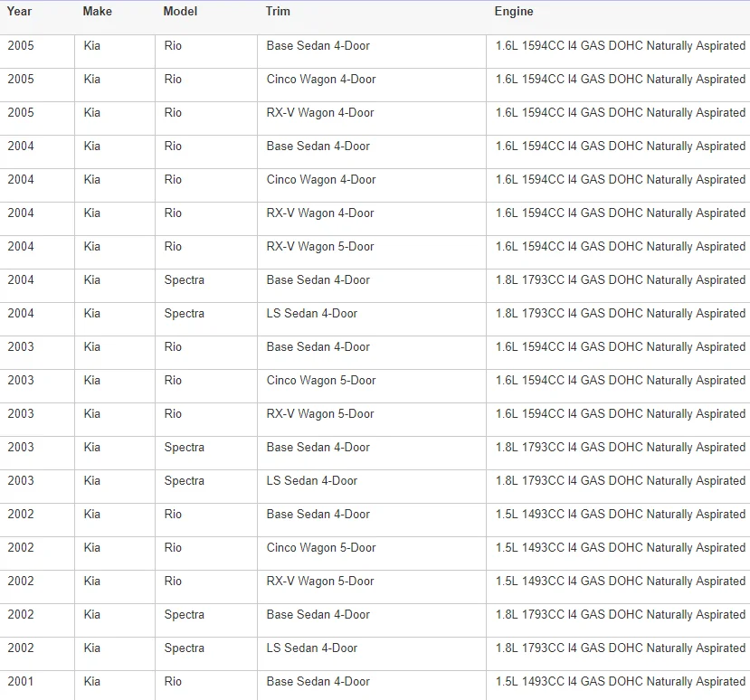The width and height of the screenshot is (750, 700).
Task: Click the Engine column header
Action: (514, 11)
